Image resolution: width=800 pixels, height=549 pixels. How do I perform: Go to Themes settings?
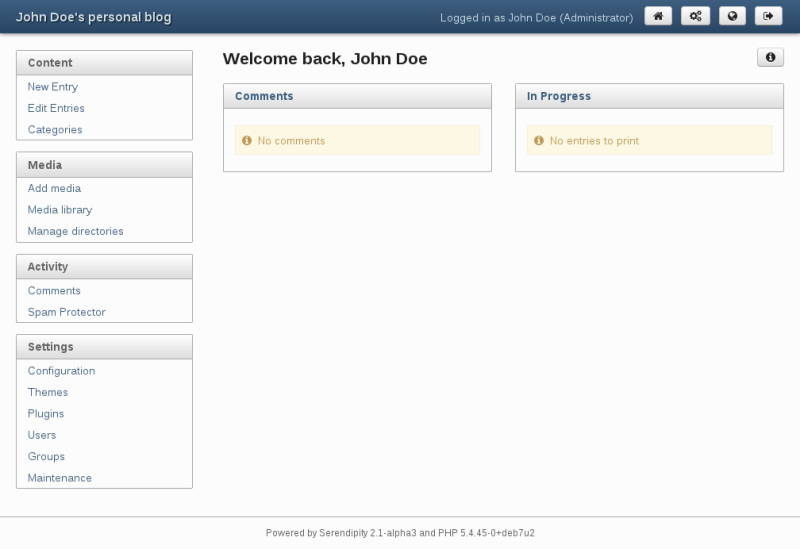point(47,392)
